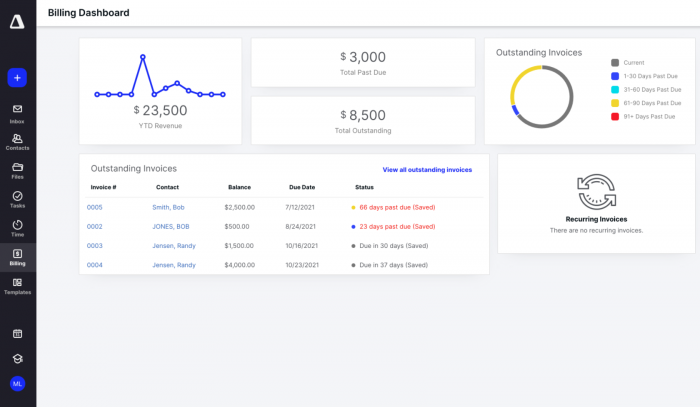This screenshot has width=700, height=407.
Task: Open Time tracking in the sidebar
Action: click(x=17, y=228)
